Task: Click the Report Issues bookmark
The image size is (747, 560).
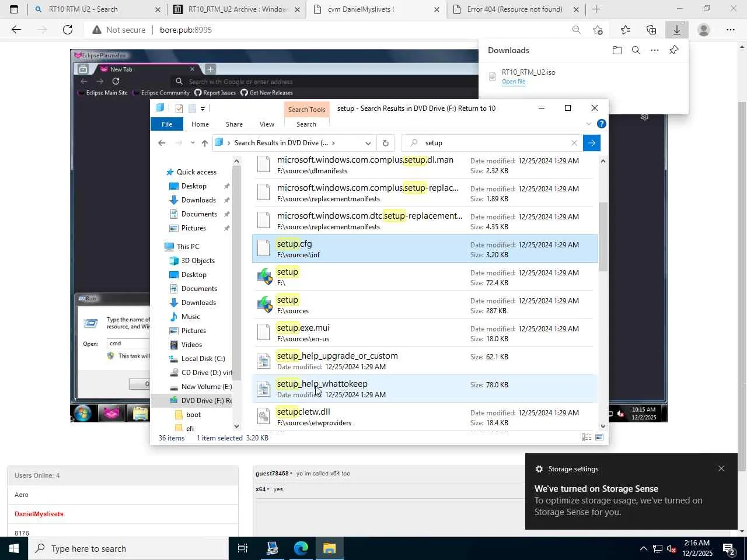Action: point(215,93)
